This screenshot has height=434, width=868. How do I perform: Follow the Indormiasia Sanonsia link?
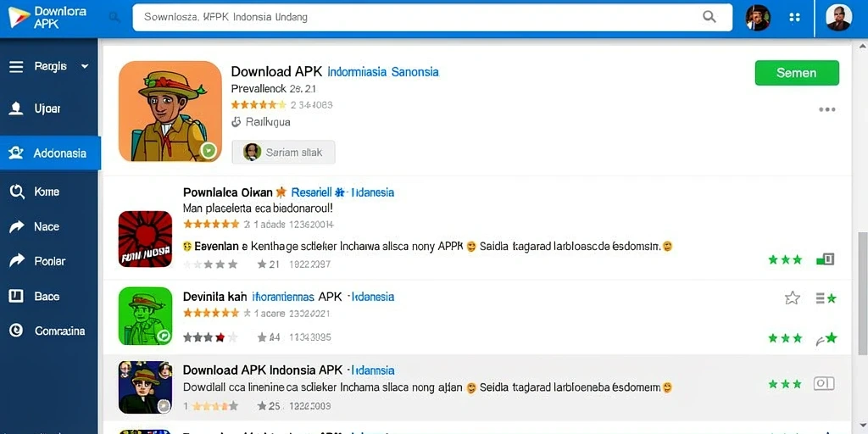(x=383, y=71)
